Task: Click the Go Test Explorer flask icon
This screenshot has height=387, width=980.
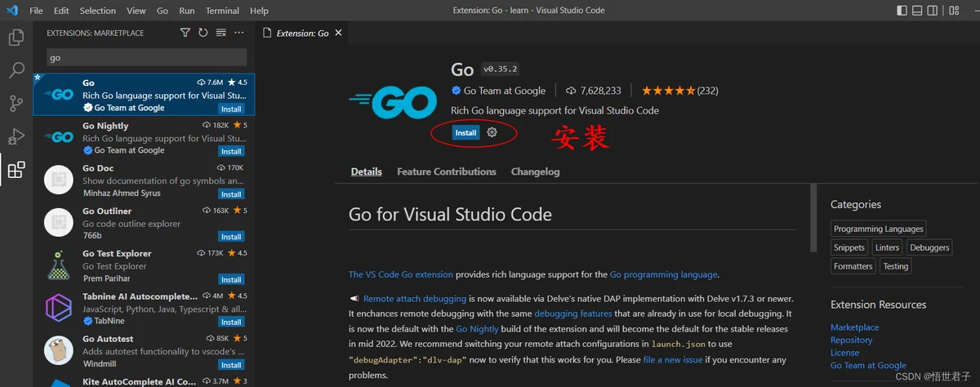Action: click(58, 265)
